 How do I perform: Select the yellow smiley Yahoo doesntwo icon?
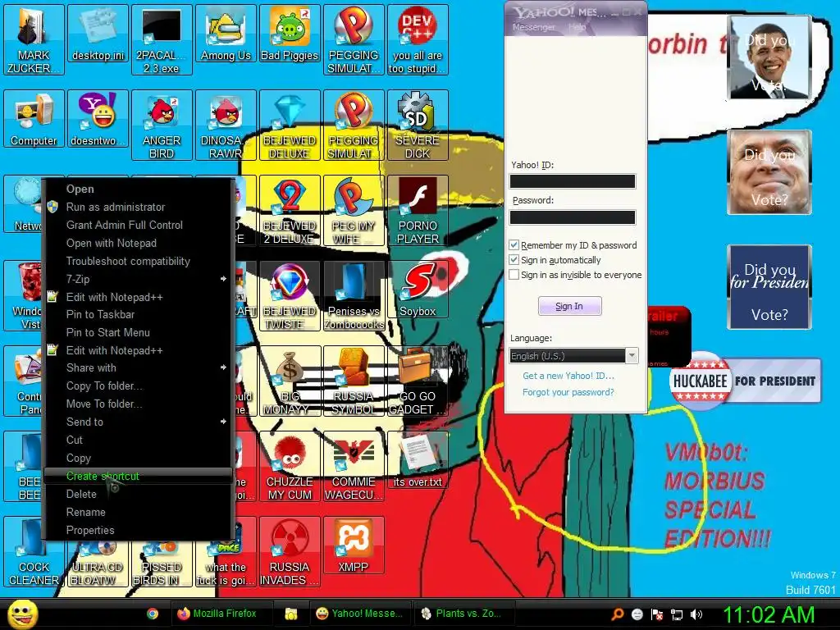click(98, 119)
